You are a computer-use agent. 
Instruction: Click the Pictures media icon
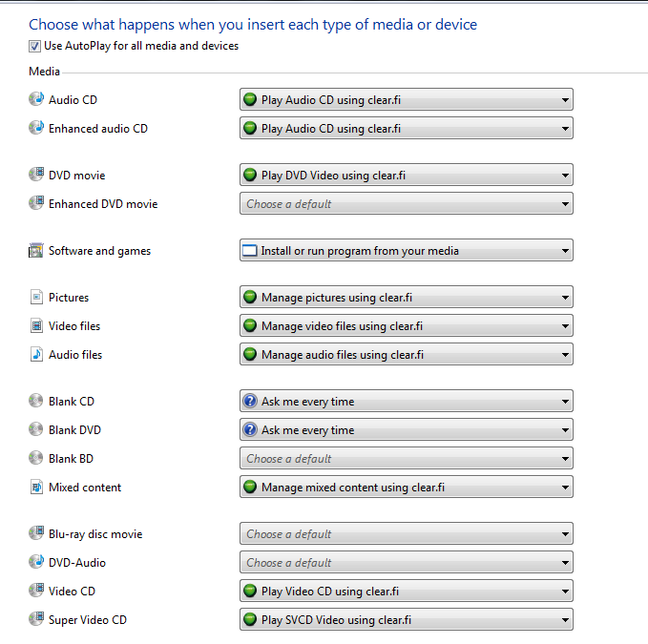[36, 298]
